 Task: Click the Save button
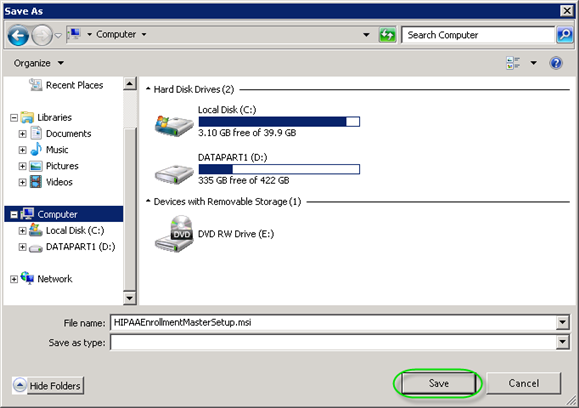438,383
